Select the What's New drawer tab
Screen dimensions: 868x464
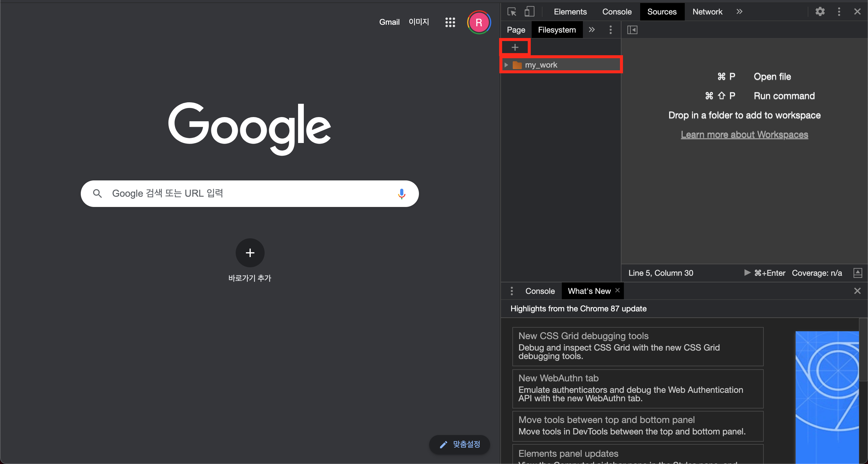point(589,291)
